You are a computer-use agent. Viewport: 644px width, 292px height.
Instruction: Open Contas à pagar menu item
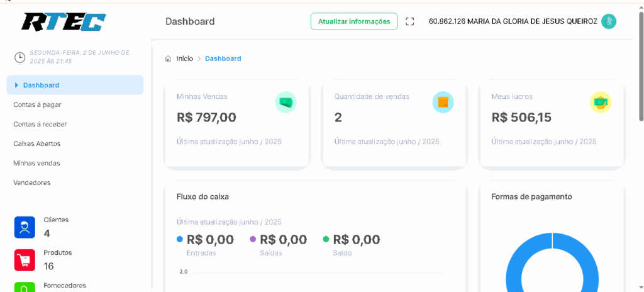pos(37,104)
